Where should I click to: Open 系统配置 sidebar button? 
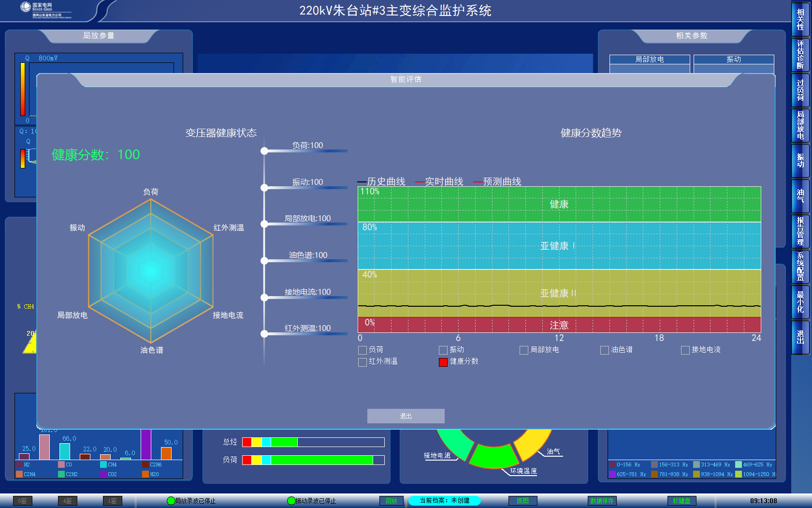(x=800, y=267)
